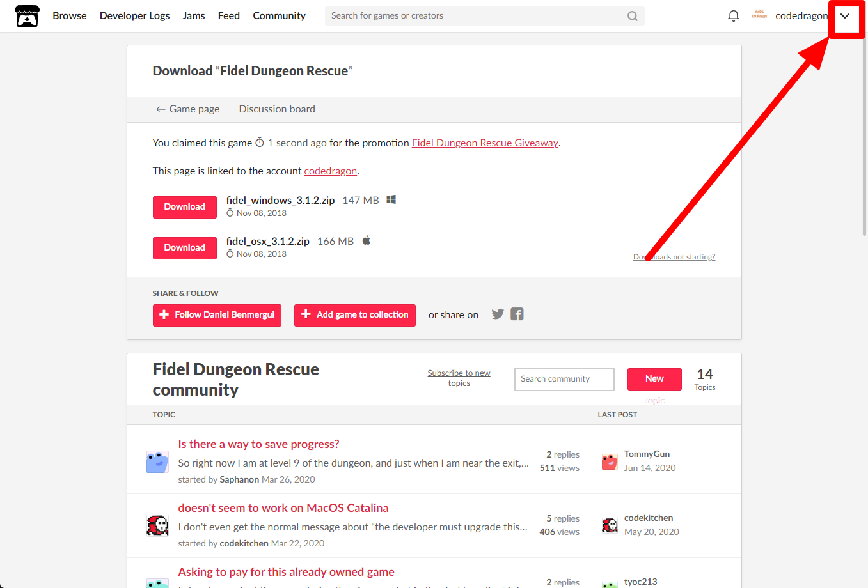Screen dimensions: 868x588
Task: Click codekitchen last poster name
Action: click(x=649, y=518)
